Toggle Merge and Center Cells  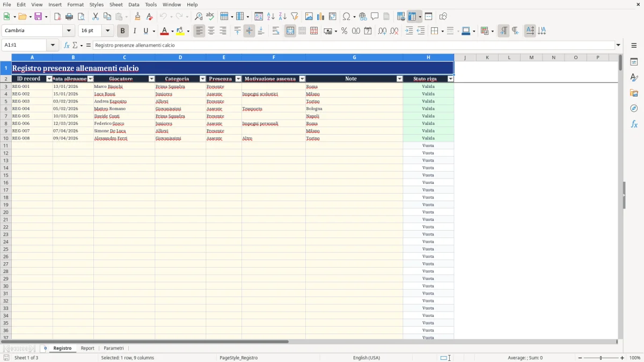click(290, 31)
